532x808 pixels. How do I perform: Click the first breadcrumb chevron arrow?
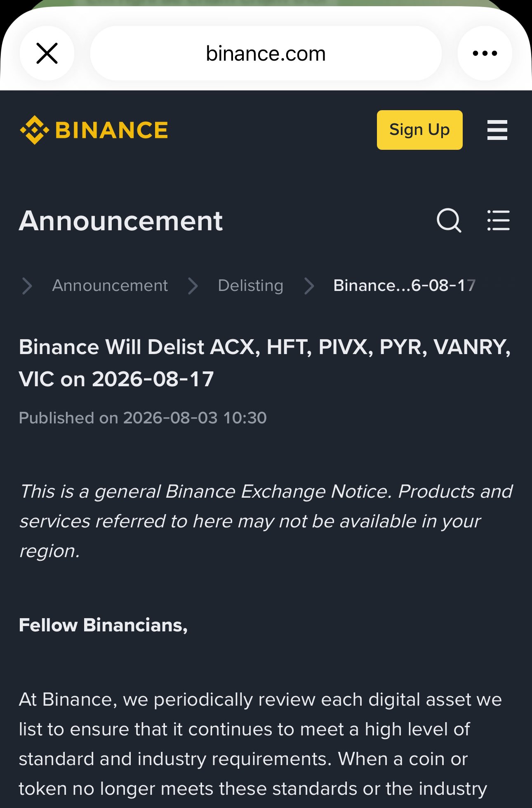tap(27, 286)
